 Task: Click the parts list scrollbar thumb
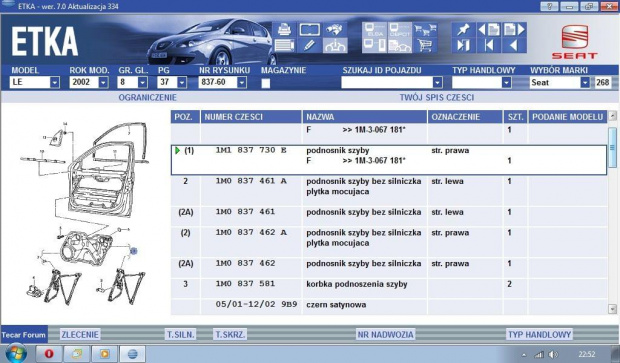click(612, 147)
